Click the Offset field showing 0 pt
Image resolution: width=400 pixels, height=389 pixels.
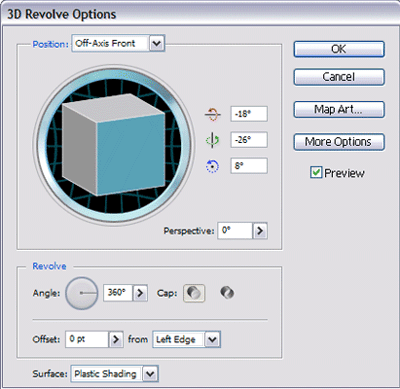tap(87, 339)
